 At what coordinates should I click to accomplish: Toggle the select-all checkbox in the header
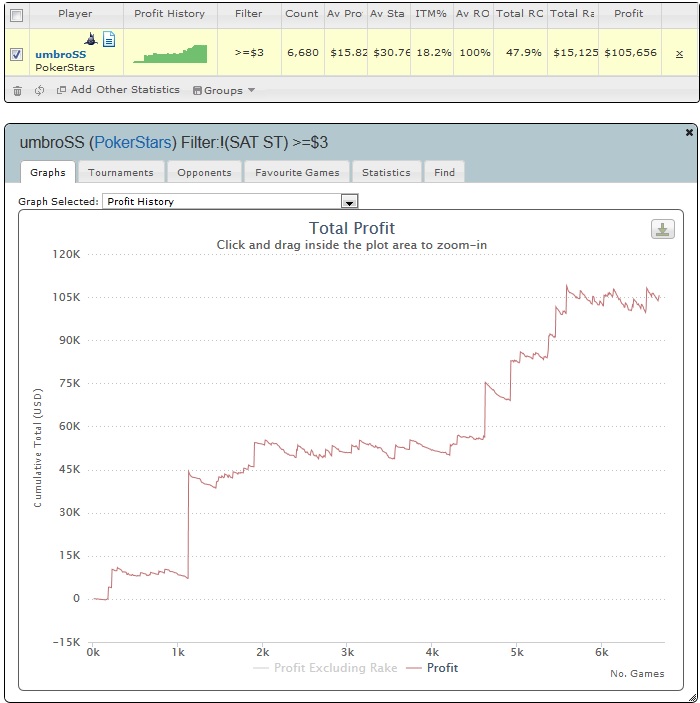[17, 16]
